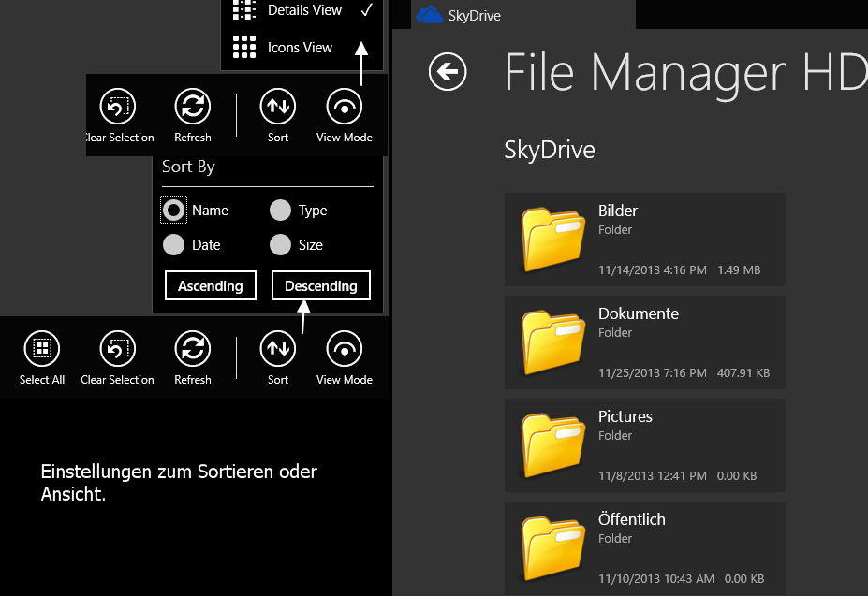The height and width of the screenshot is (596, 868).
Task: Click the size 1.49 MB on Bilder
Action: 739,270
